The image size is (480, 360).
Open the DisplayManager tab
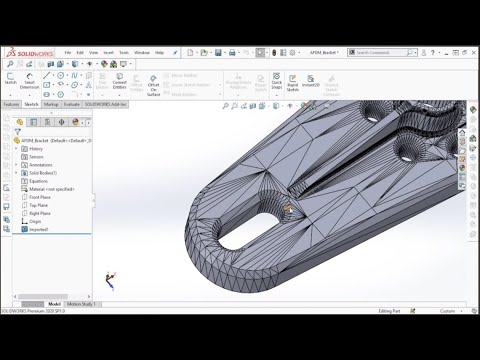(75, 122)
